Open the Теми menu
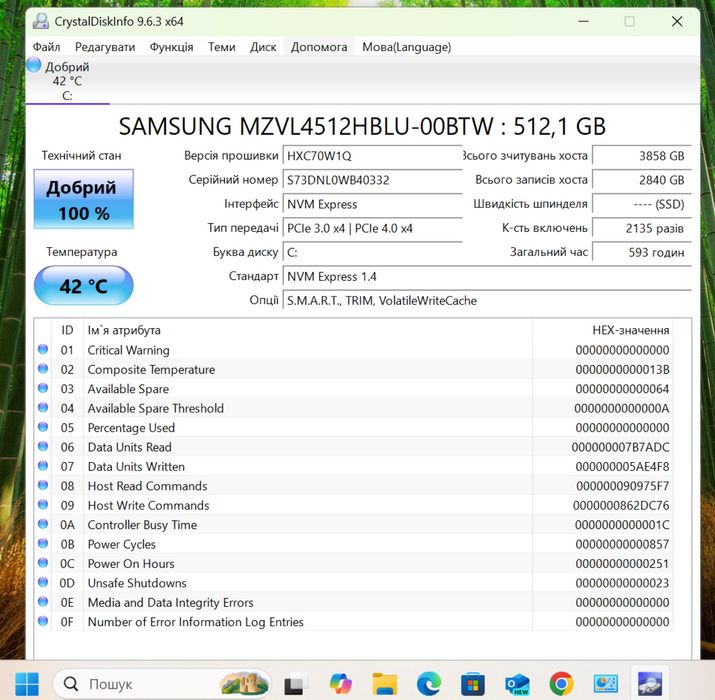This screenshot has height=700, width=715. [x=222, y=47]
